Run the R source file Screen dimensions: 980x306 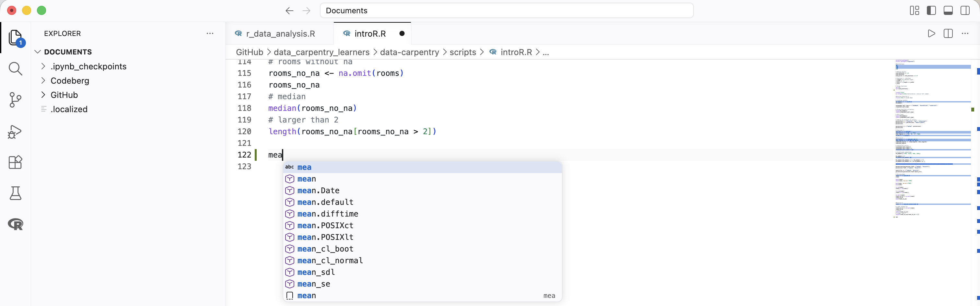coord(931,33)
